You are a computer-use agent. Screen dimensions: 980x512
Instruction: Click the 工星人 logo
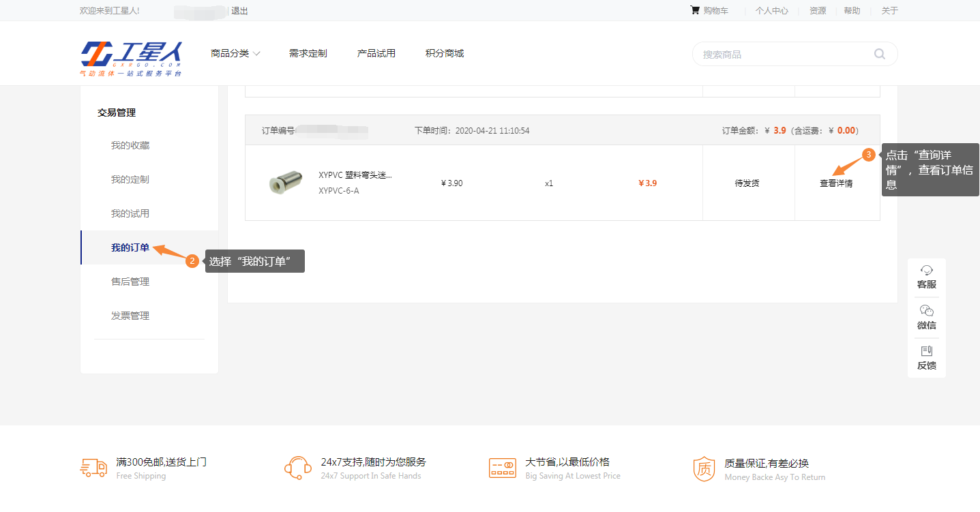132,58
